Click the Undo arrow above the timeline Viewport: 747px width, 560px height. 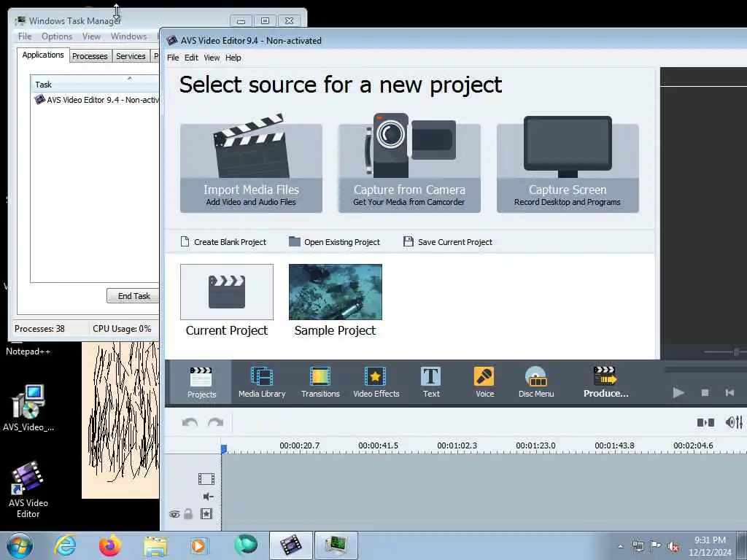coord(190,422)
